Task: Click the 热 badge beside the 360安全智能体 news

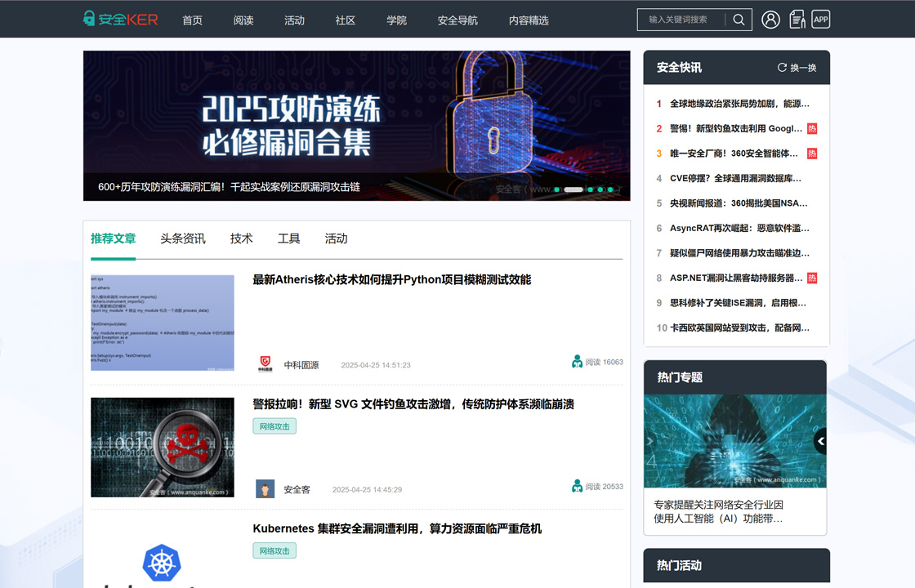Action: tap(812, 154)
